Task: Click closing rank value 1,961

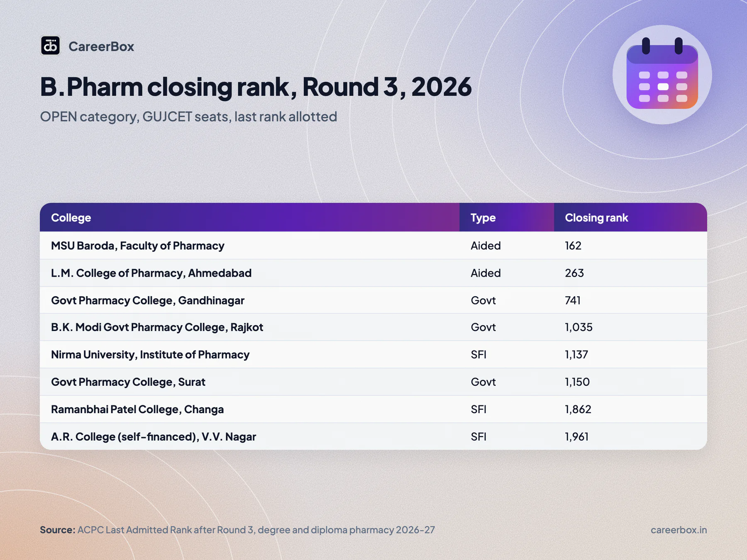Action: coord(577,437)
